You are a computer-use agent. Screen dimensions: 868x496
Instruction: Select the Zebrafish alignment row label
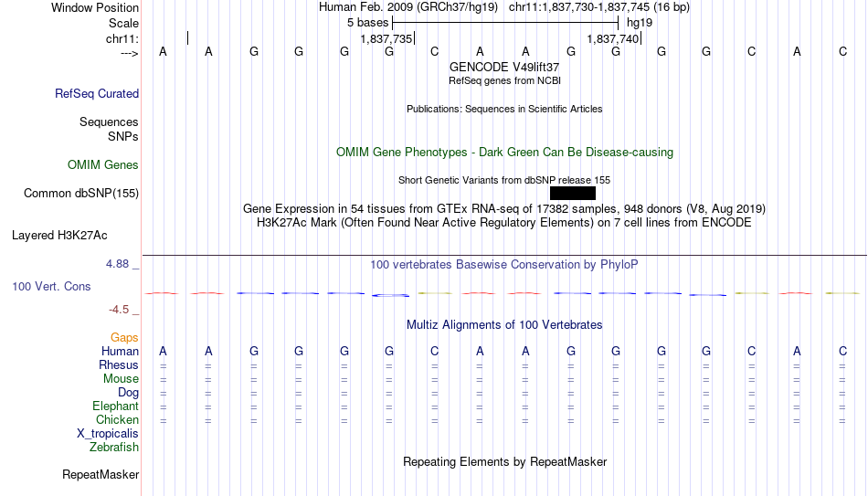(x=114, y=448)
